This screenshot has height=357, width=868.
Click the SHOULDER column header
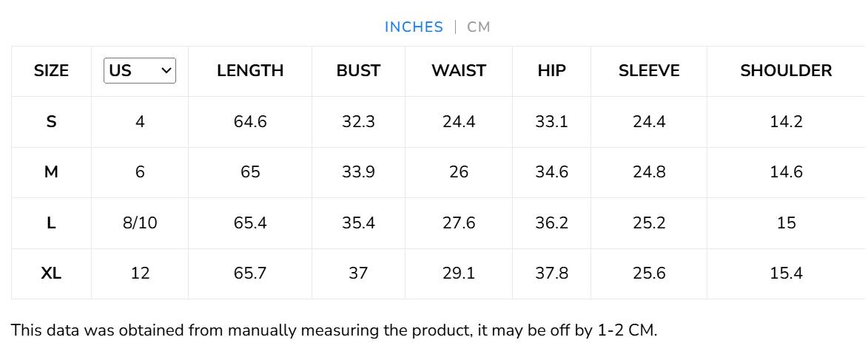point(786,71)
